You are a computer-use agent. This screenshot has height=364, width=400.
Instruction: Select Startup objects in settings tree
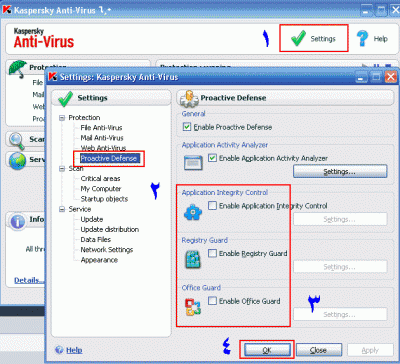pos(104,199)
